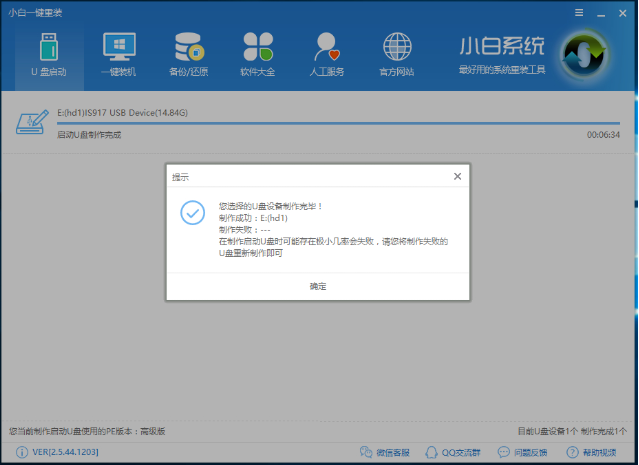This screenshot has height=465, width=639.
Task: Open 帮助视频 help link
Action: [x=595, y=453]
